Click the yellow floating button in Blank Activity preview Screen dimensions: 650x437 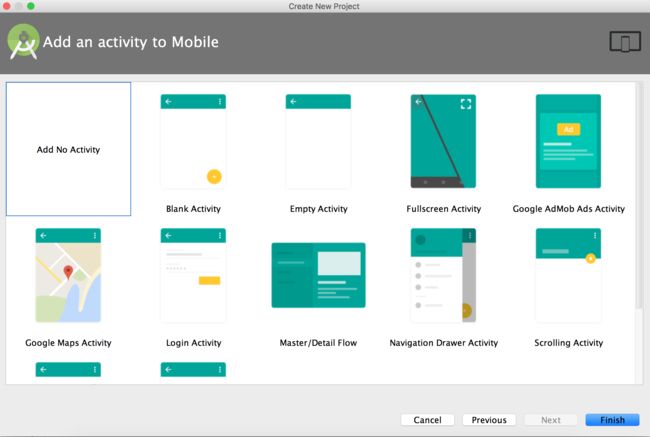214,177
